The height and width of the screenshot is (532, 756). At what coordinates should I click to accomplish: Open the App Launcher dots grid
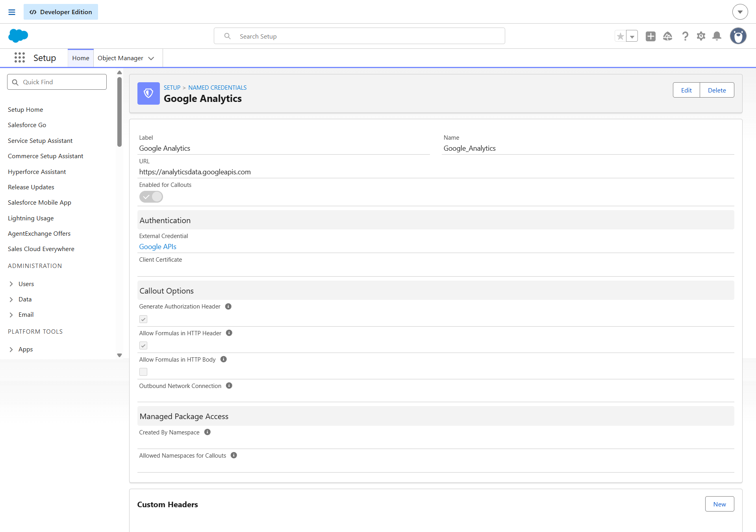point(20,58)
